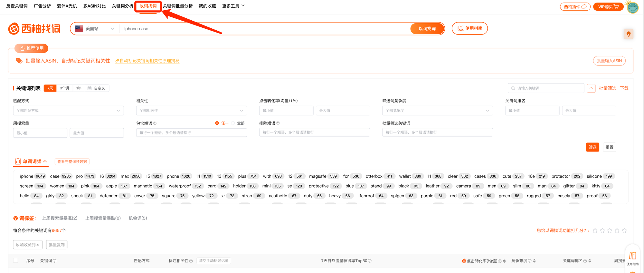Select the 3个月 time range tab
This screenshot has width=644, height=273.
click(64, 88)
